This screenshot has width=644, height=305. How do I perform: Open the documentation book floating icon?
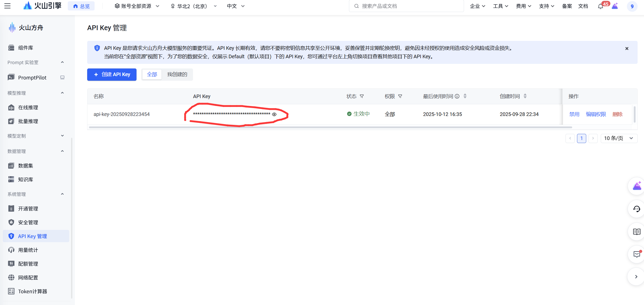coord(636,232)
